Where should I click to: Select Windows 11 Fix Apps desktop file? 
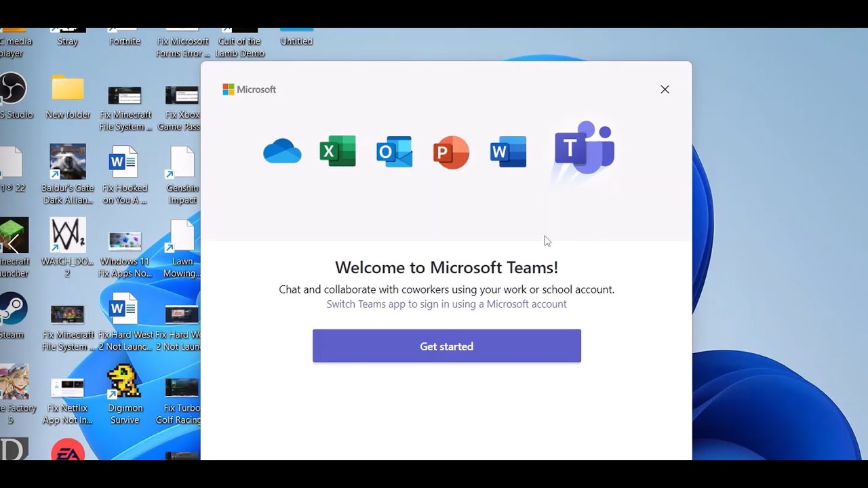click(125, 254)
